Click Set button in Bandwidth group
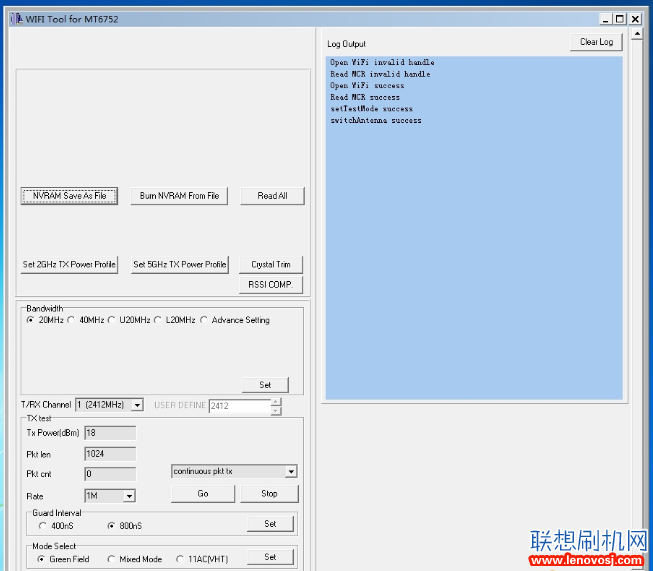Viewport: 653px width, 571px height. coord(265,385)
